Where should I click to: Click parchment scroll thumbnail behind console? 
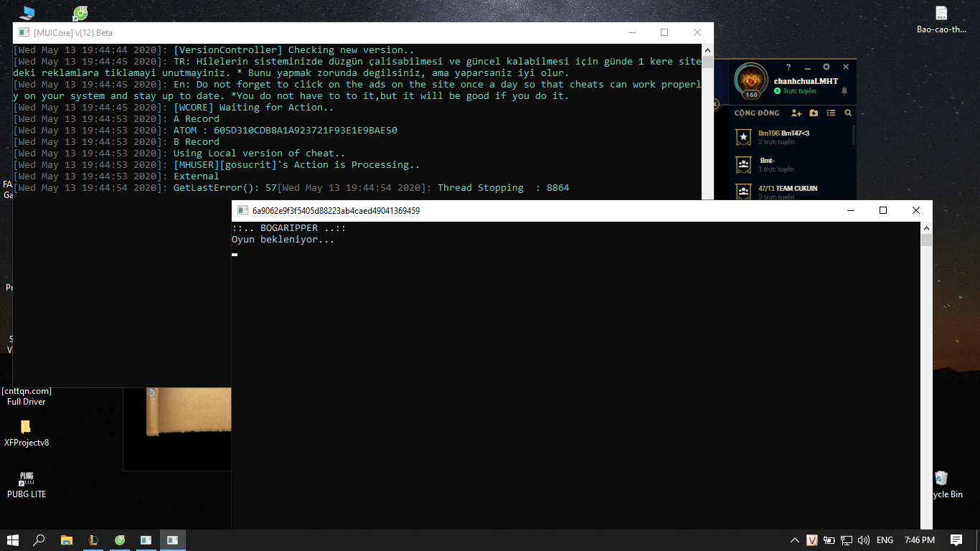[188, 413]
